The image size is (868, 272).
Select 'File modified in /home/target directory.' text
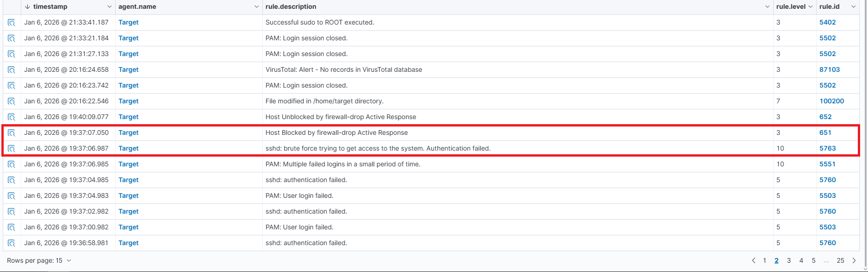tap(324, 101)
